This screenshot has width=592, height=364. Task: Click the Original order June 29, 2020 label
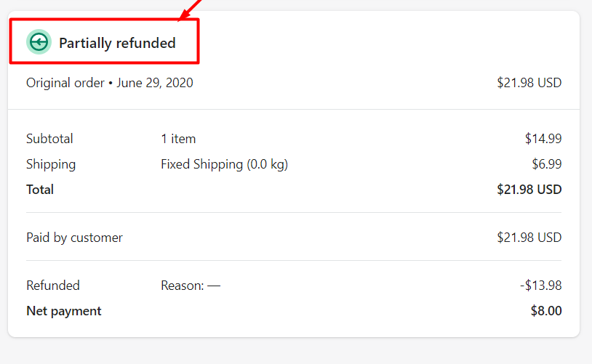click(x=110, y=83)
